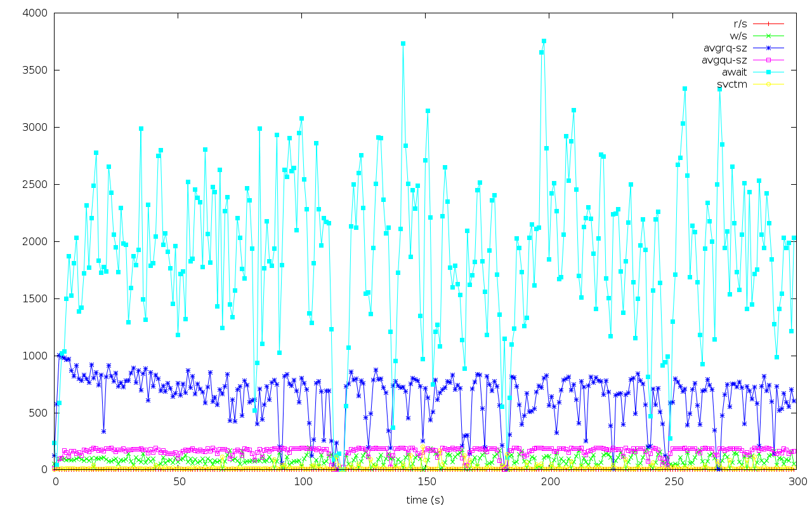812x508 pixels.
Task: Click the 50 x-axis tick label
Action: (x=178, y=482)
